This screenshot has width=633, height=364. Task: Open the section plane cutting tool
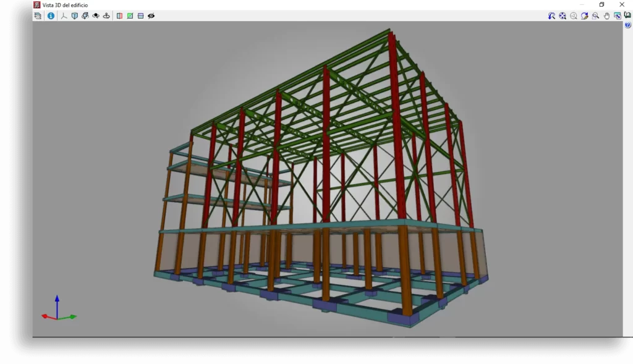click(x=118, y=15)
